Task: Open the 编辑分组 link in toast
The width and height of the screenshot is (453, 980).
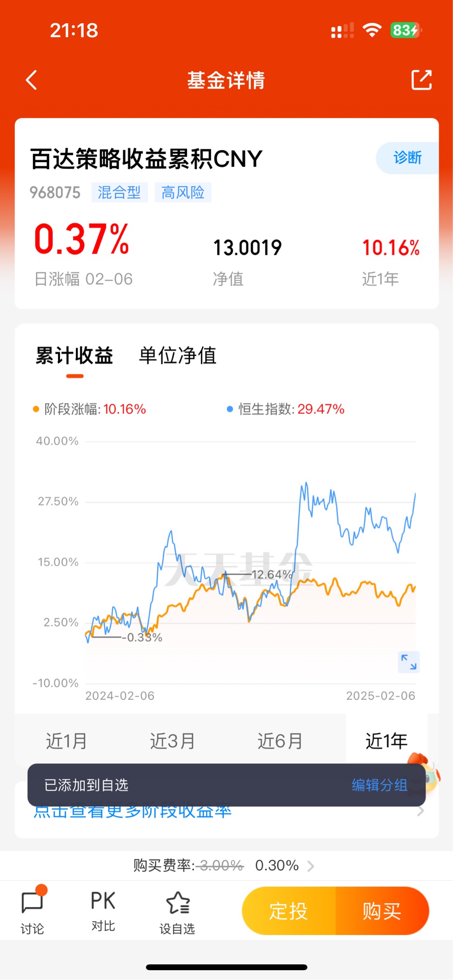Action: [x=380, y=785]
